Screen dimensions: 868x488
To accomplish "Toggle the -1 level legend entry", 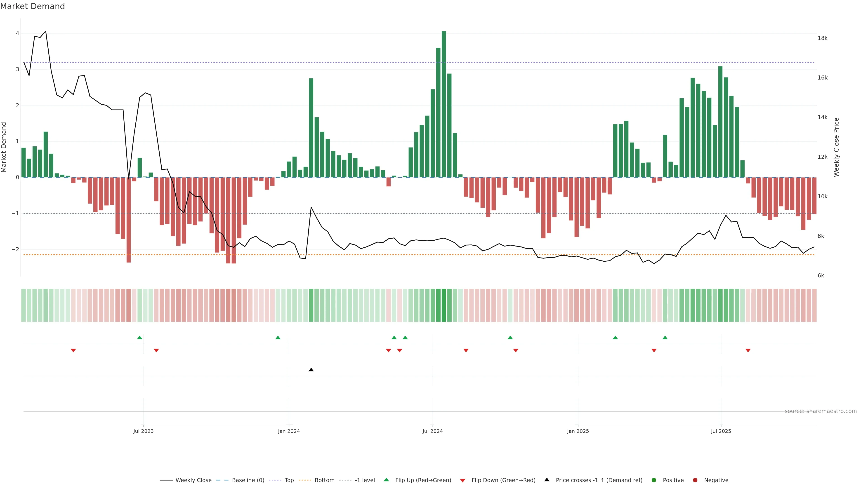I will [365, 480].
